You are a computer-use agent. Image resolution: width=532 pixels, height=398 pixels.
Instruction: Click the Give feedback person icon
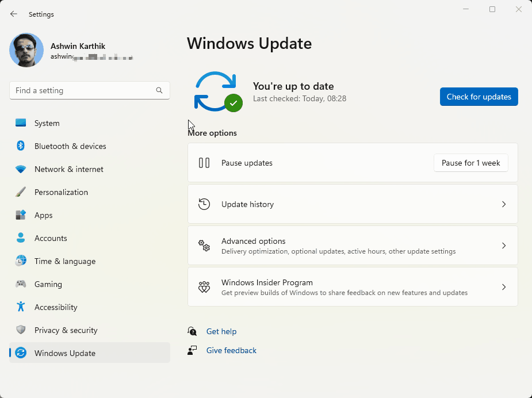[192, 350]
